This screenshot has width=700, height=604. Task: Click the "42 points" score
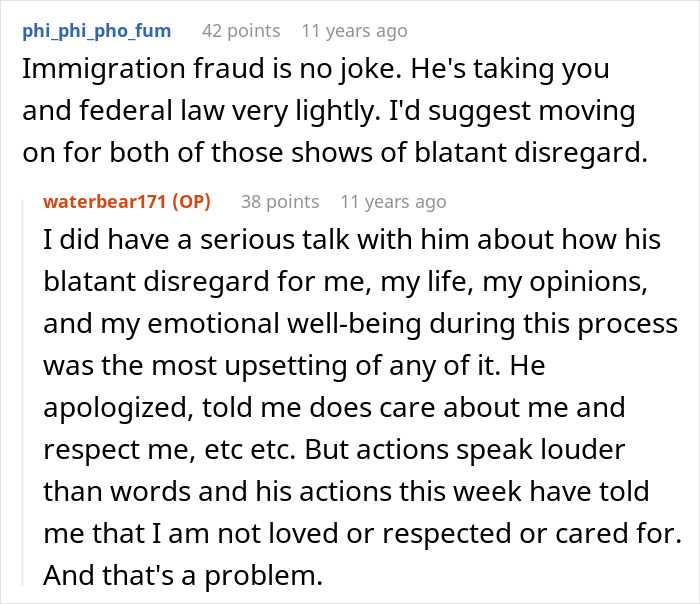[241, 31]
